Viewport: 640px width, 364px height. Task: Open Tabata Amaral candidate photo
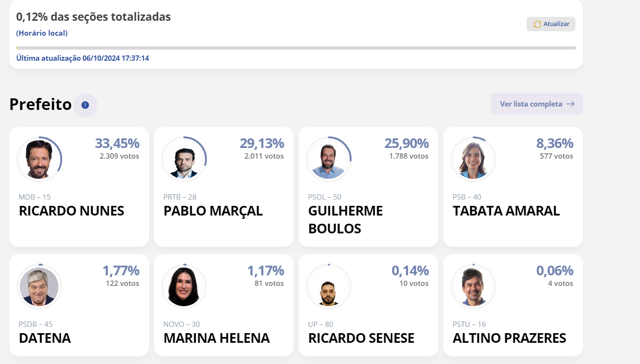[x=474, y=159]
